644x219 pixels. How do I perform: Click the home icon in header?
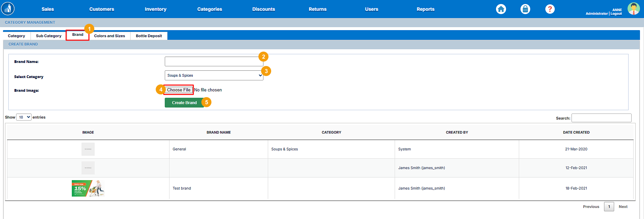click(501, 9)
